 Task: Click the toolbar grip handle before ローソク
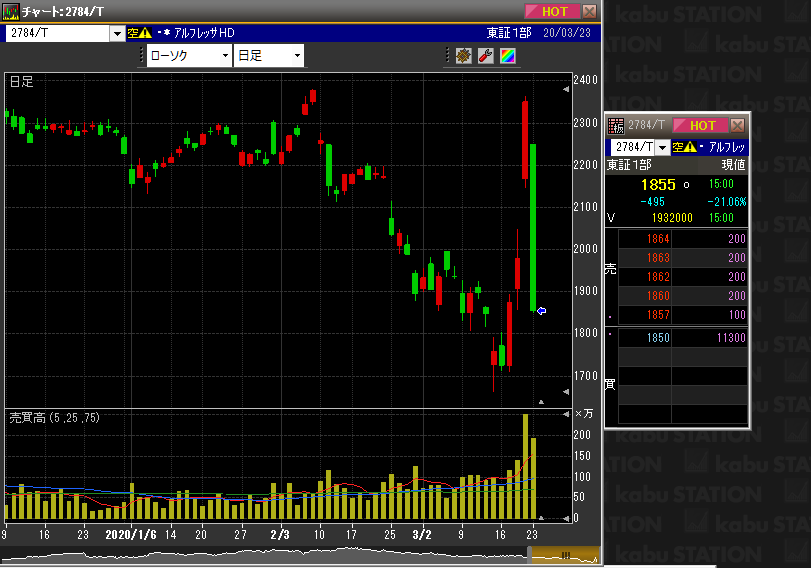[x=141, y=56]
